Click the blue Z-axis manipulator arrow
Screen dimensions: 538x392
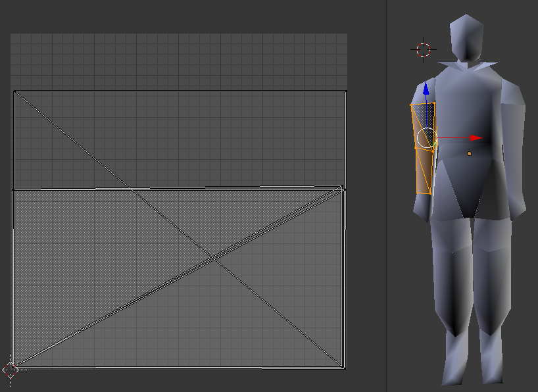click(x=426, y=89)
